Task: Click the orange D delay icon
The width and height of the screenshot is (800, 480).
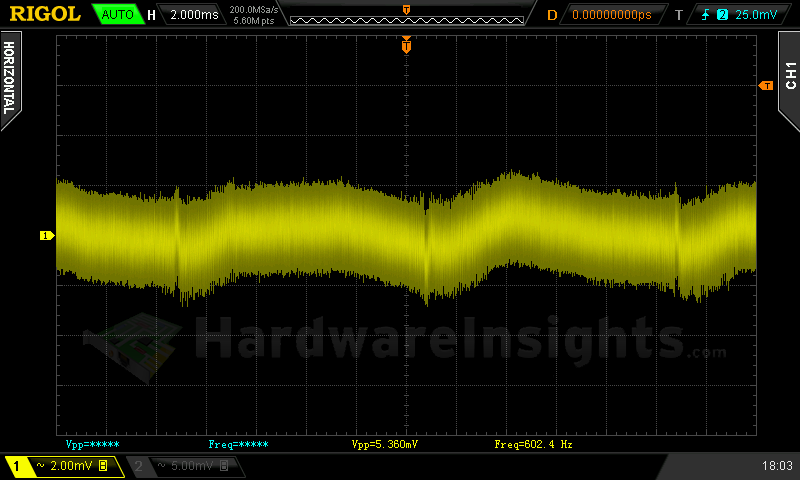Action: coord(552,15)
